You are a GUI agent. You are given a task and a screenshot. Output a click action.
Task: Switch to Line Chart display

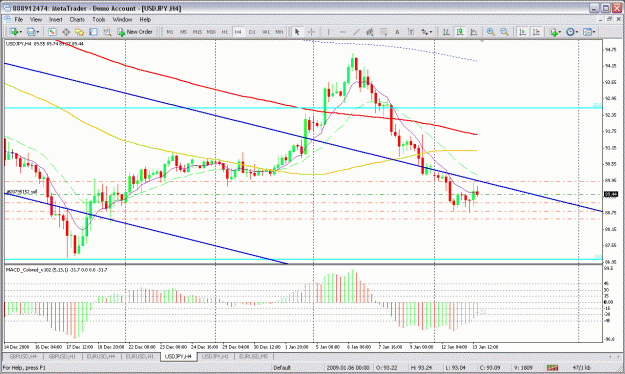coord(474,32)
